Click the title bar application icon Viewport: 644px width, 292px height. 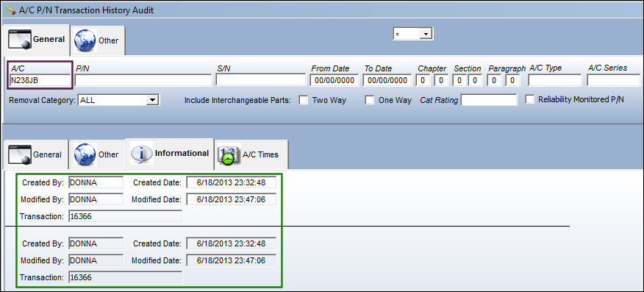click(11, 10)
